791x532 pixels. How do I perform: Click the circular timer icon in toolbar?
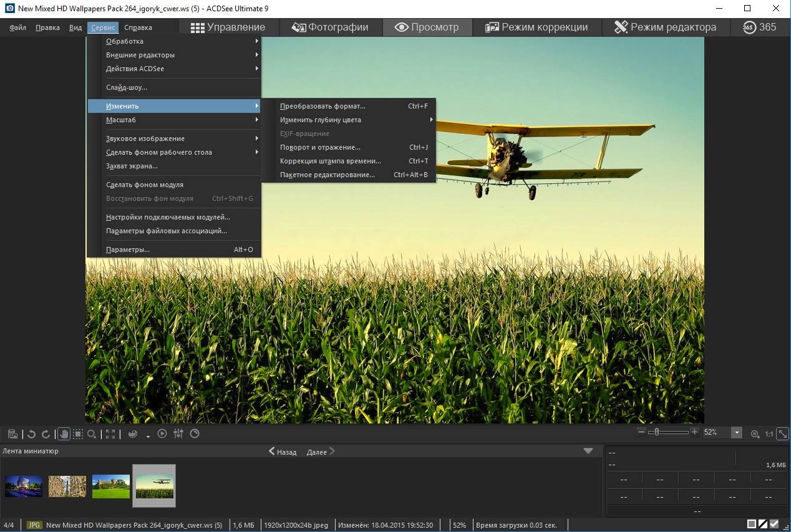click(195, 433)
